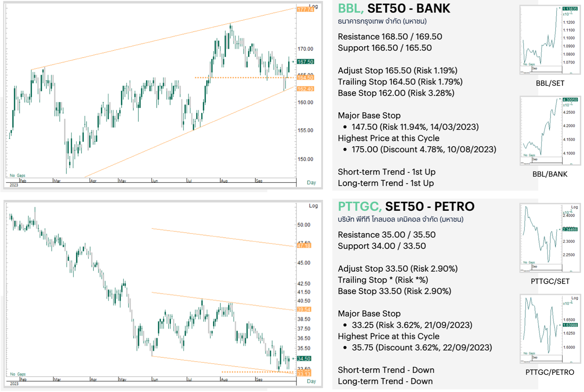Click BBL 'Major Base Stop' label
The image size is (584, 392).
point(369,116)
